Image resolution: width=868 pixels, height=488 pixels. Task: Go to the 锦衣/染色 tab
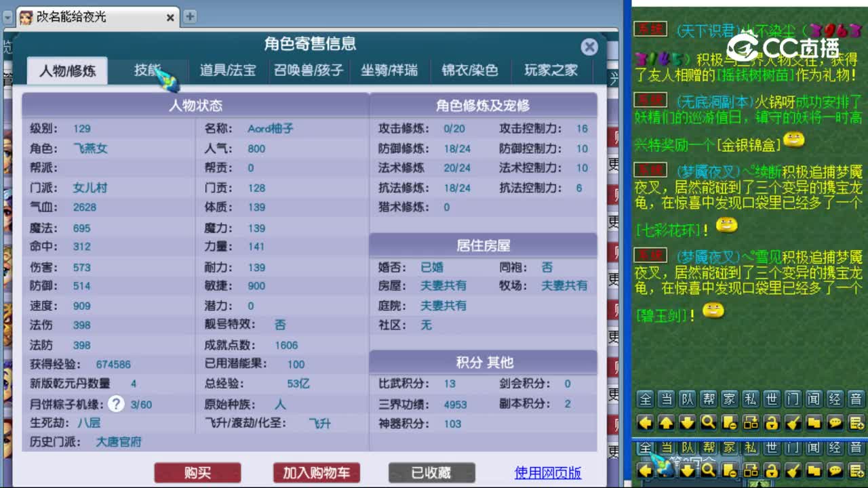pyautogui.click(x=470, y=70)
